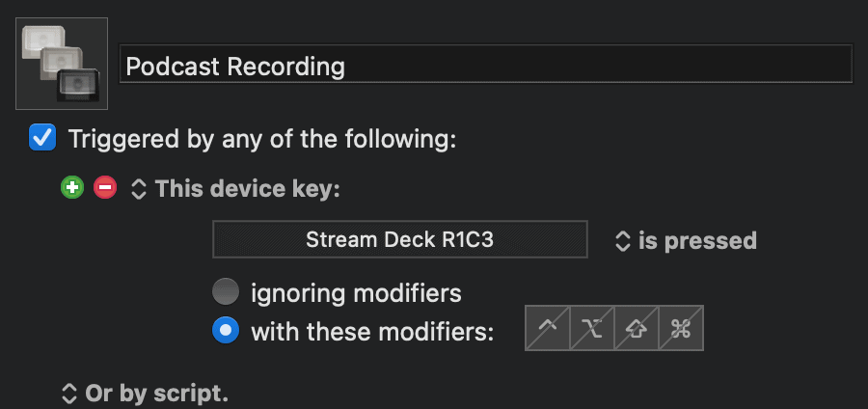Click the ignoring modifiers label text
This screenshot has height=409, width=868.
tap(356, 293)
